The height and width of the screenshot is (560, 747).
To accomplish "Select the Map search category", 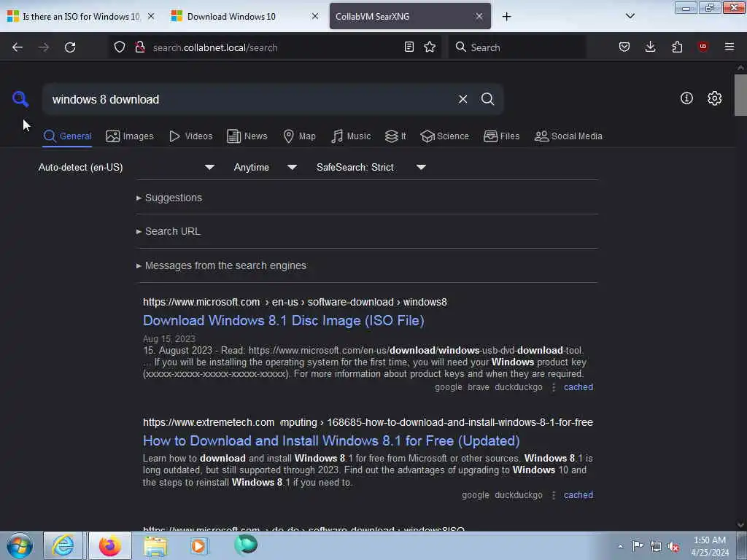I will 300,136.
